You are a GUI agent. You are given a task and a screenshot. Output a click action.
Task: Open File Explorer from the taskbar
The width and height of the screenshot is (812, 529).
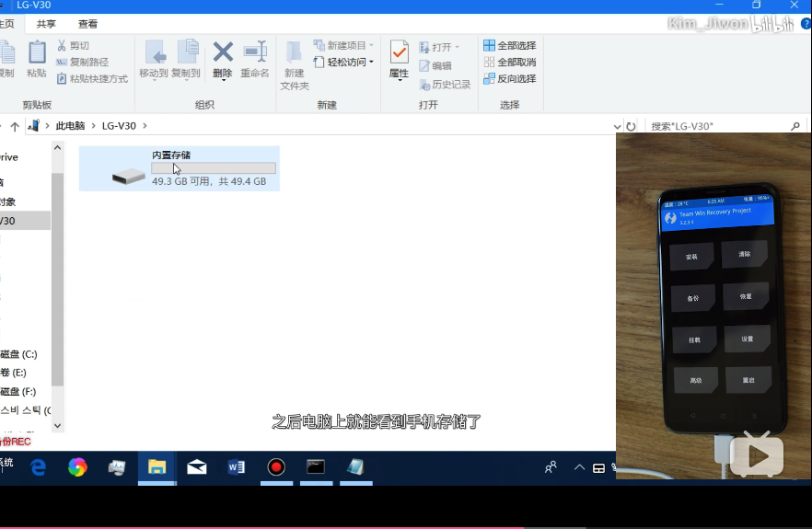pos(157,467)
